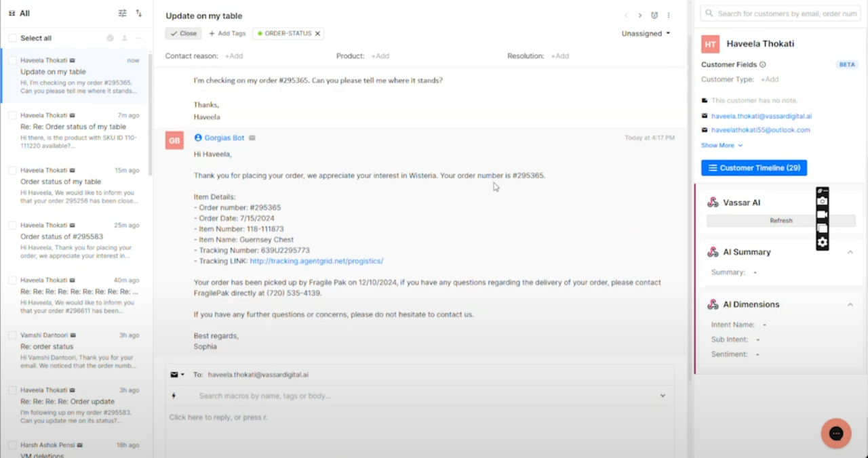Click the video record icon in overlay
The width and height of the screenshot is (868, 458).
[822, 214]
